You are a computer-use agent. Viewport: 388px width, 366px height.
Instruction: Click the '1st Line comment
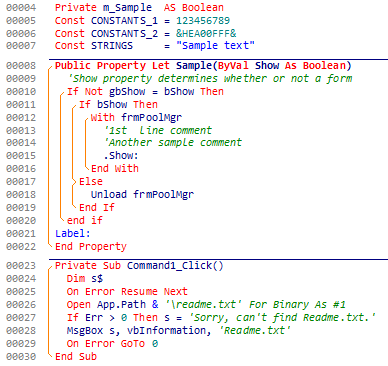click(158, 130)
